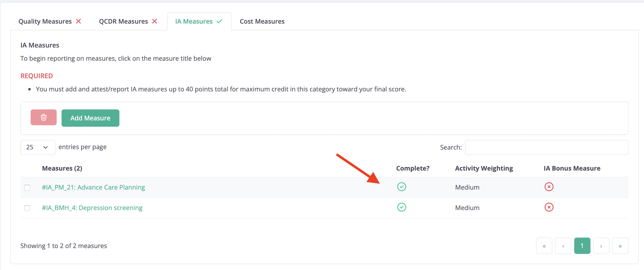644x270 pixels.
Task: Open the Cost Measures tab
Action: [x=262, y=21]
